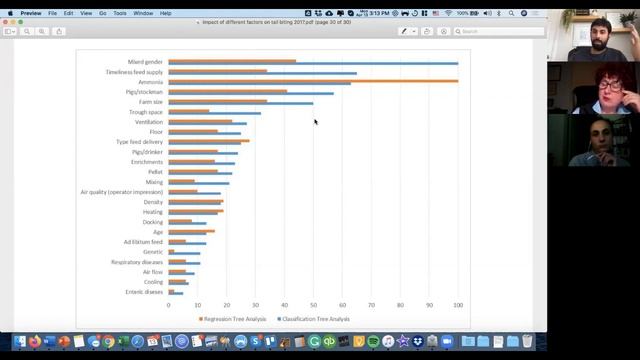Open Skype from the Dock

coord(256,341)
